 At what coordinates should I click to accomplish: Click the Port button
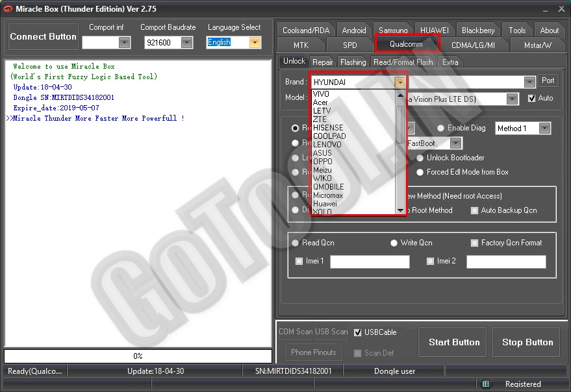click(x=548, y=80)
